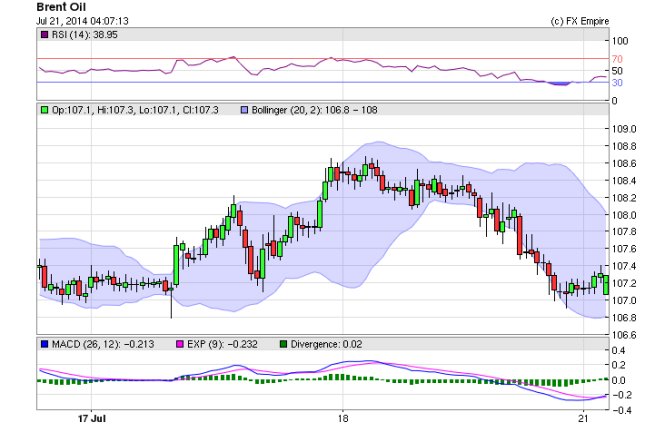Viewport: 645px width, 442px height.
Task: Click the RSI axis value '30'
Action: click(x=617, y=83)
